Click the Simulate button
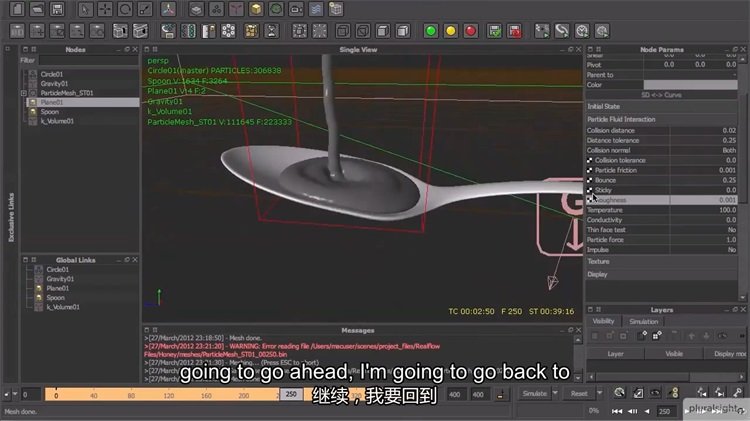 click(534, 393)
